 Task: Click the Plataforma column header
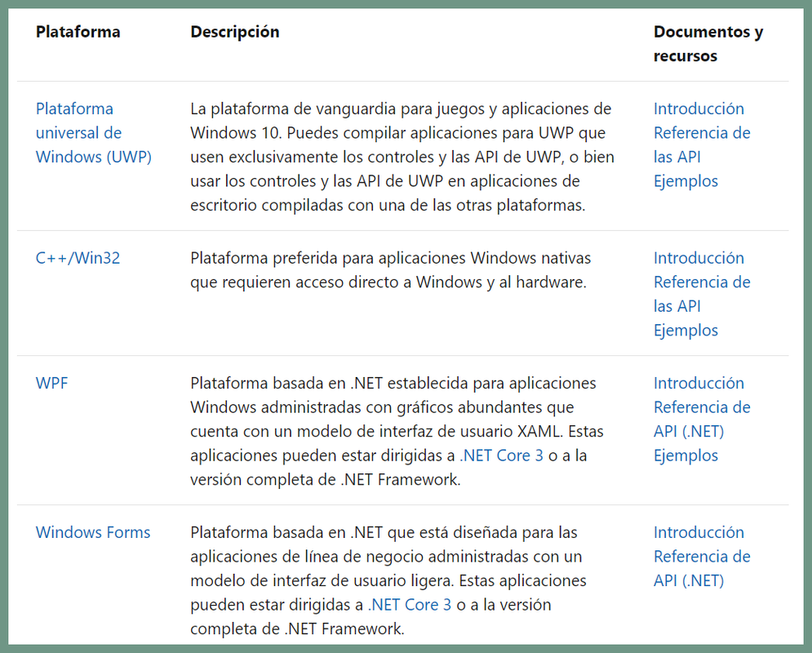pos(78,32)
